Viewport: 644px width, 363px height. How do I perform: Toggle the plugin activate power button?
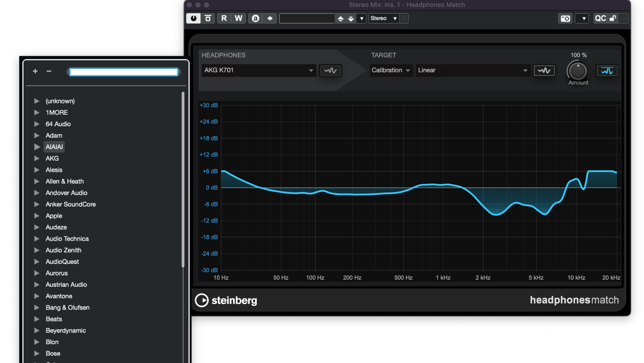point(194,18)
